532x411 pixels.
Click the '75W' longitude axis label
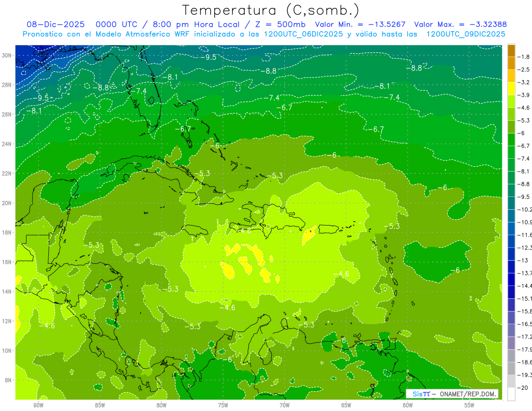pos(223,405)
